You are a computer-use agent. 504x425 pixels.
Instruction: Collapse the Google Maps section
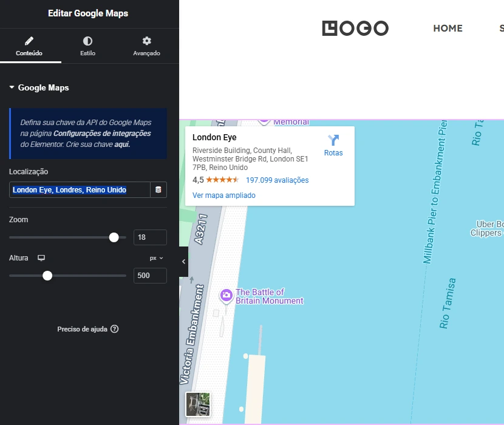(12, 87)
